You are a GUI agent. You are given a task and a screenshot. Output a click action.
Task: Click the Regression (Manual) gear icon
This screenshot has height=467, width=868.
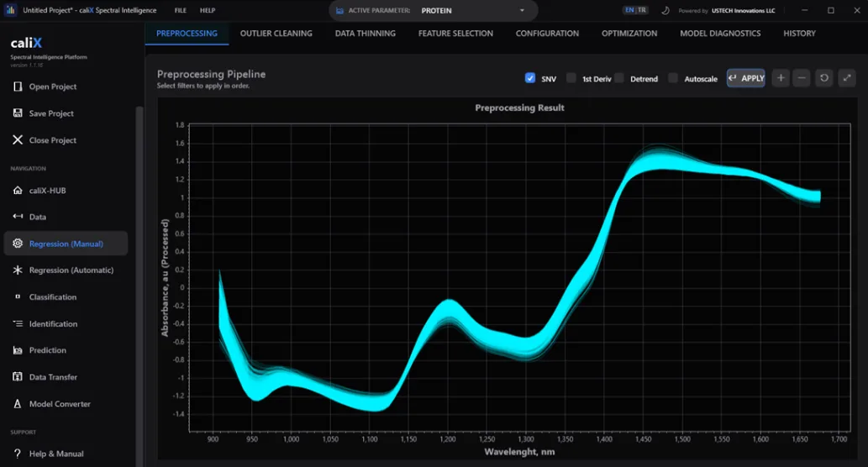tap(18, 244)
